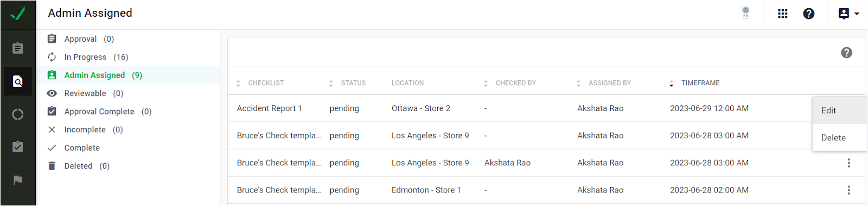Open the apps grid icon
This screenshot has height=206, width=868.
click(x=782, y=14)
